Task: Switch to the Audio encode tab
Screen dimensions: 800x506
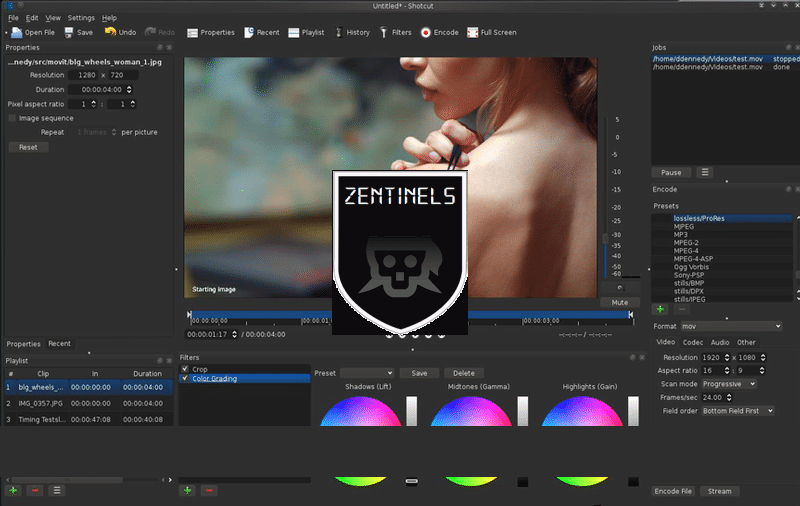Action: click(720, 343)
